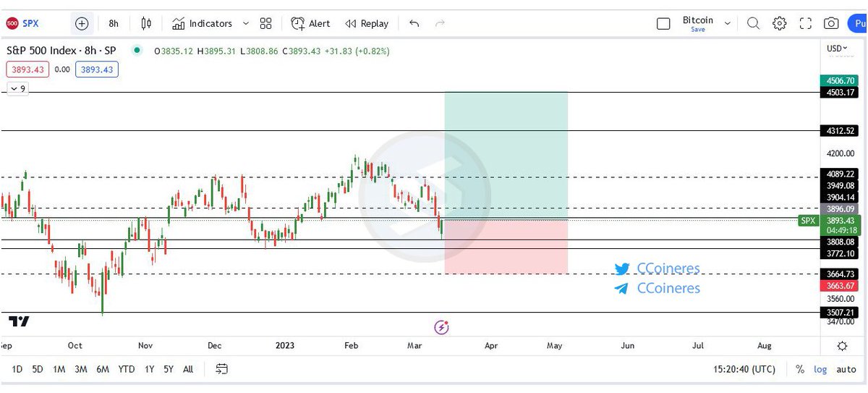The width and height of the screenshot is (868, 393).
Task: Add a symbol to compare with plus icon
Action: [82, 23]
